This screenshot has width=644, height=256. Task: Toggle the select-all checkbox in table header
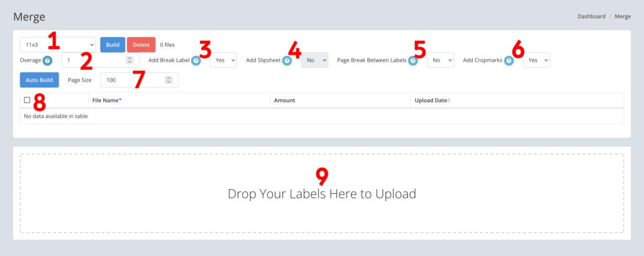[27, 100]
